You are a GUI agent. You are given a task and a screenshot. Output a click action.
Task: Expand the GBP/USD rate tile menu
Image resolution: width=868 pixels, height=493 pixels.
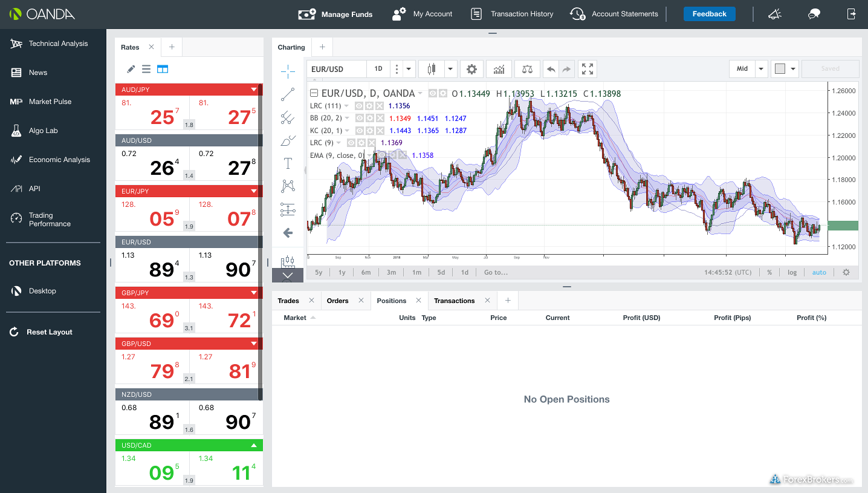254,344
